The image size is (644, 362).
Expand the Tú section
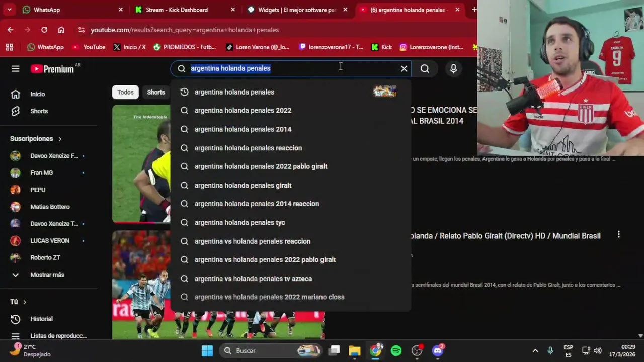click(x=18, y=302)
